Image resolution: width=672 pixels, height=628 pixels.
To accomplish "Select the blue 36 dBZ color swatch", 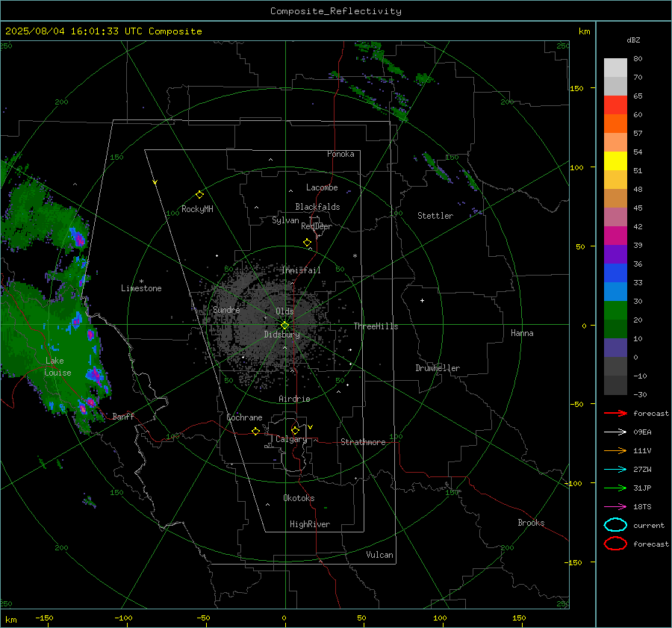I will (615, 273).
